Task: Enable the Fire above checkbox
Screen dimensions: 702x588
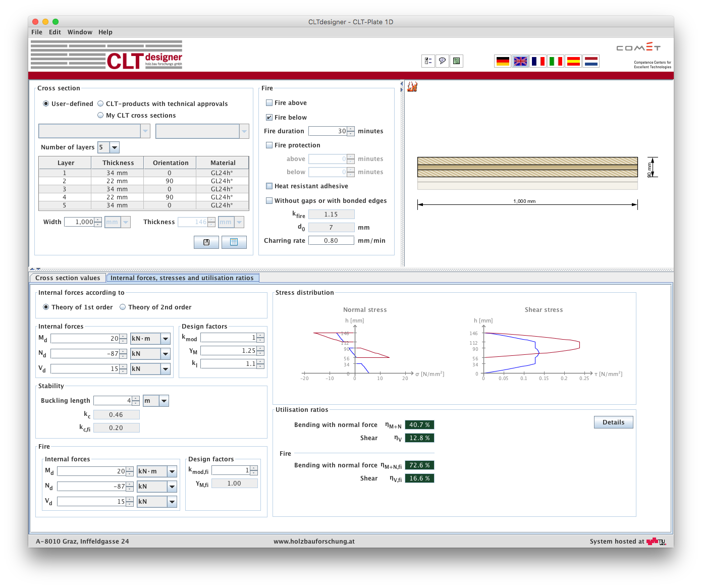Action: pyautogui.click(x=269, y=103)
